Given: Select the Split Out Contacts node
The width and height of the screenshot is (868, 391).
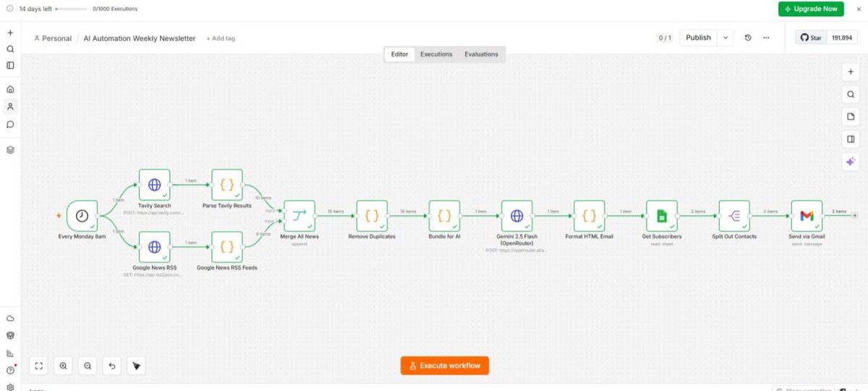Looking at the screenshot, I should click(x=734, y=216).
